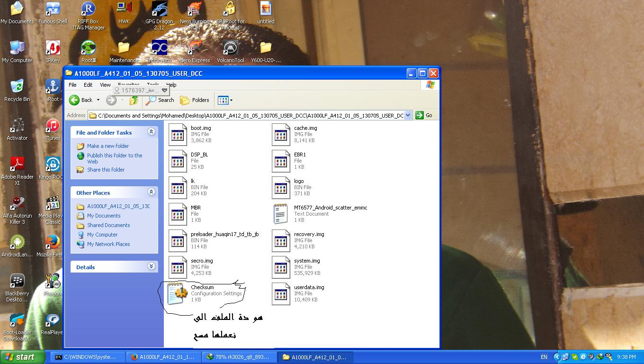Screen dimensions: 644x364
Task: Open Back button history dropdown arrow
Action: tap(98, 100)
